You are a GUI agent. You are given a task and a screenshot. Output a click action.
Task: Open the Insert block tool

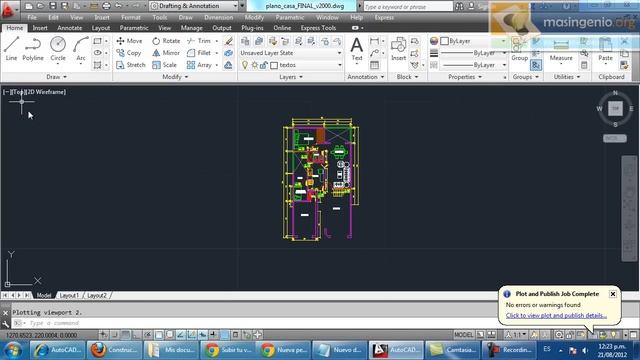coord(398,49)
